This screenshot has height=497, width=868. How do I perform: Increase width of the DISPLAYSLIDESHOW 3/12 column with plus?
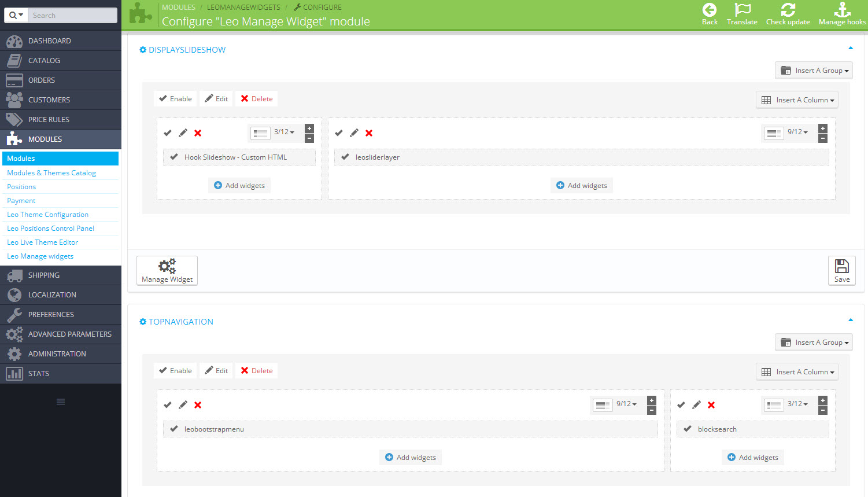[309, 128]
